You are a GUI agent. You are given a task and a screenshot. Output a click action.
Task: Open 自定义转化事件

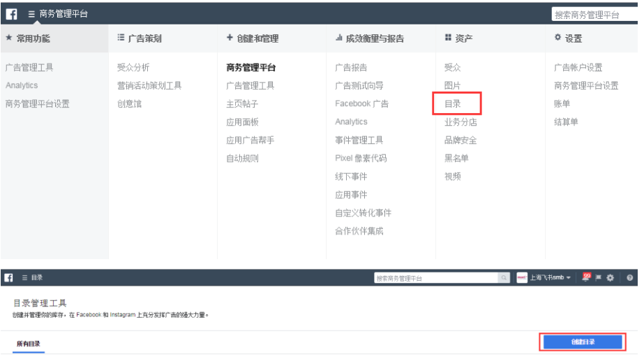click(363, 212)
